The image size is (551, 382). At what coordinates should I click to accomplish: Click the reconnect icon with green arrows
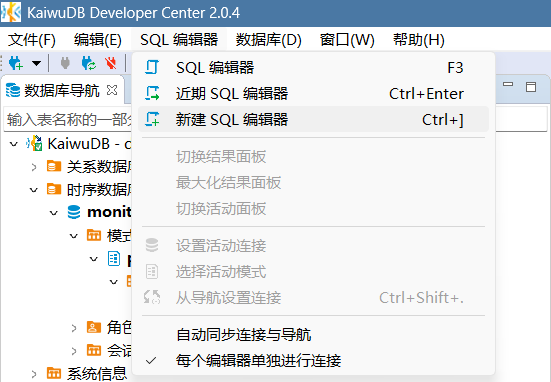coord(89,64)
